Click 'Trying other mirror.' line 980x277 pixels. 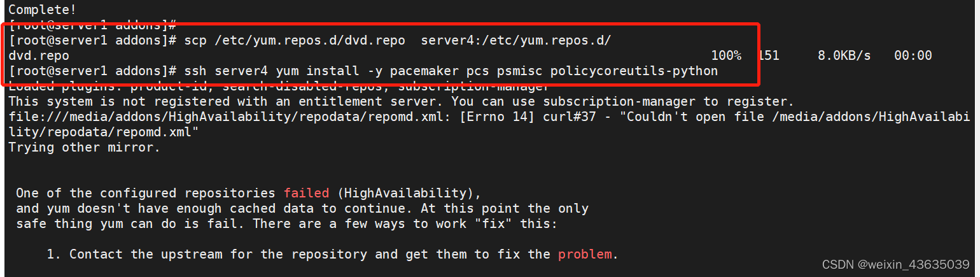coord(85,147)
